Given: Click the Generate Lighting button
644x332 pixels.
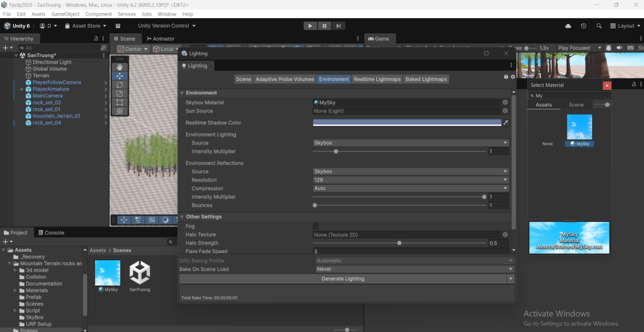Looking at the screenshot, I should (343, 279).
